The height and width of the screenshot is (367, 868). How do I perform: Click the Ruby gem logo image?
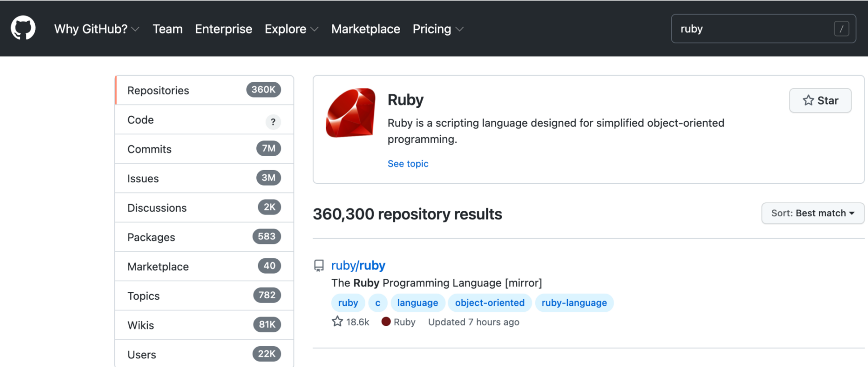click(351, 113)
